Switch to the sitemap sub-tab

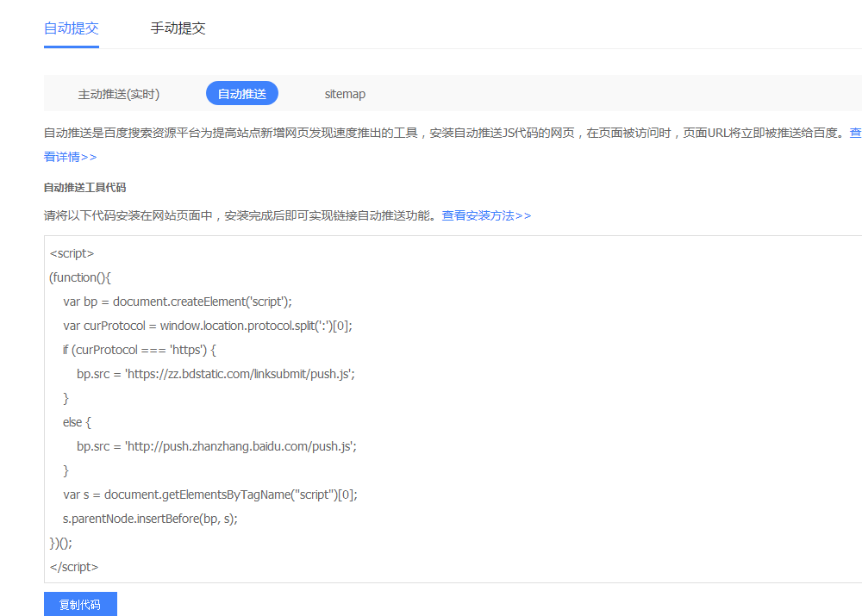[x=345, y=94]
